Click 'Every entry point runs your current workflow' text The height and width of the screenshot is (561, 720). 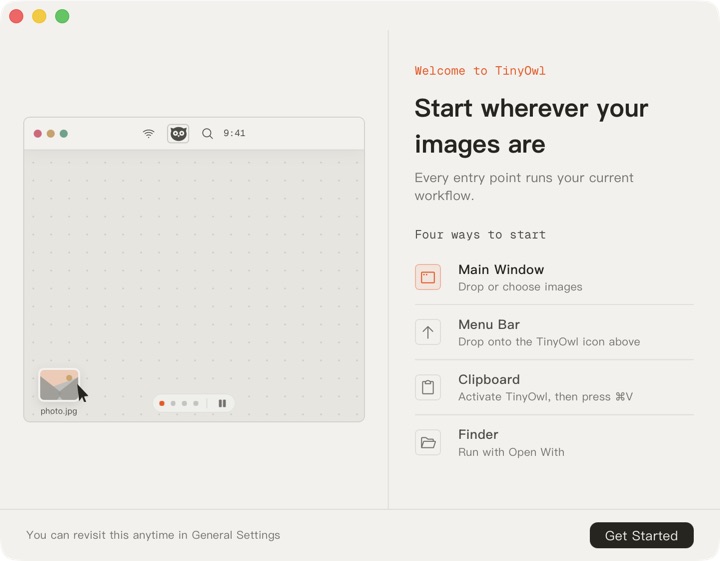click(x=524, y=187)
